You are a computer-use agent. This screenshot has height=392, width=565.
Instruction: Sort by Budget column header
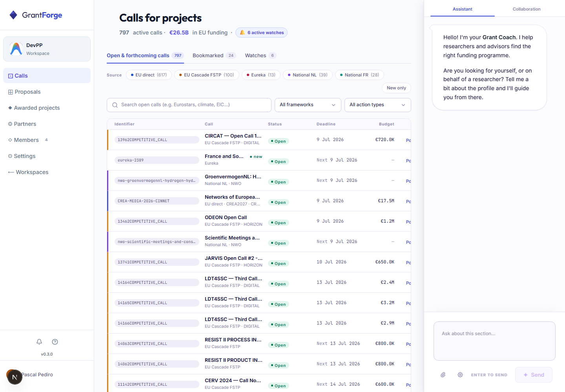[386, 124]
